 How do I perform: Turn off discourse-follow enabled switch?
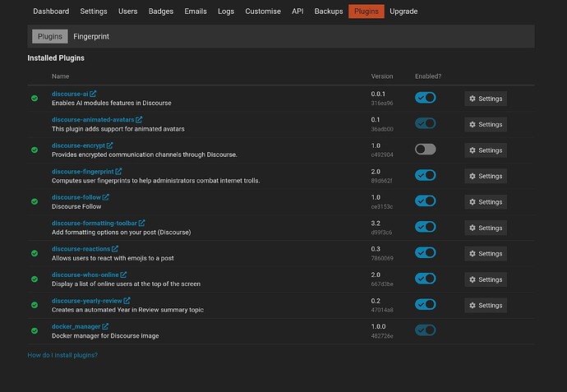point(426,201)
